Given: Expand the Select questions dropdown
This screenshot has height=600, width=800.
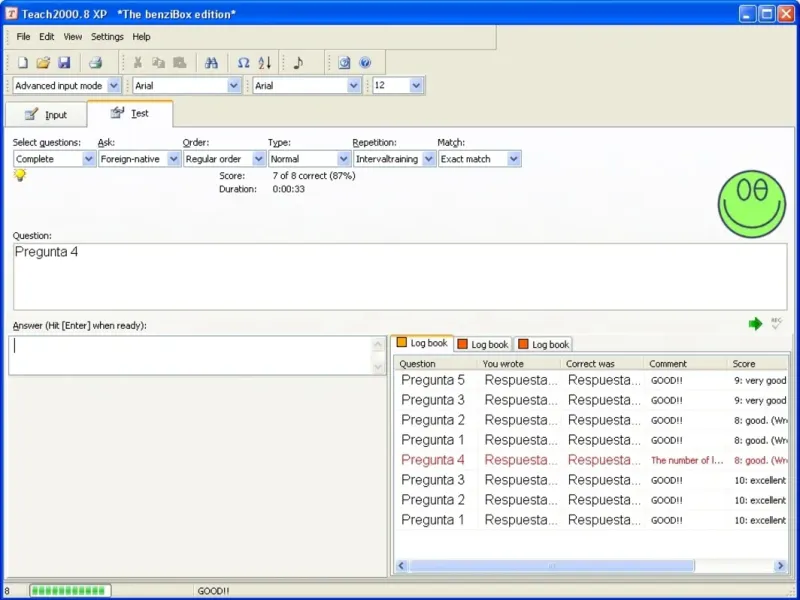Looking at the screenshot, I should point(88,159).
